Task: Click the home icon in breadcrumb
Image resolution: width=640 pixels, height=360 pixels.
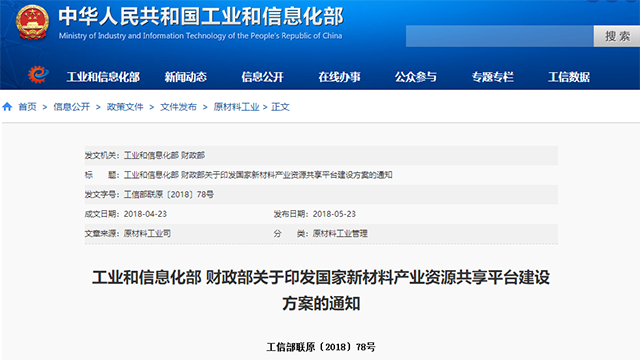Action: (x=7, y=107)
